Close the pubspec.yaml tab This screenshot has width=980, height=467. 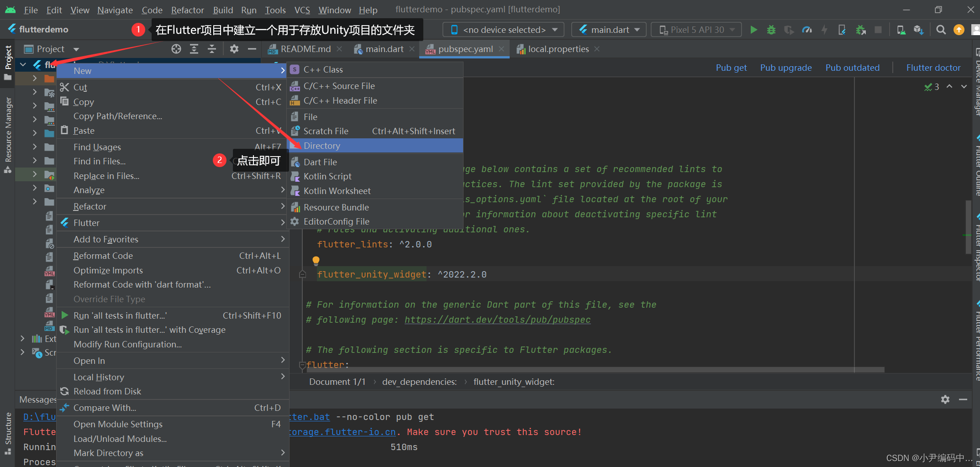[501, 49]
